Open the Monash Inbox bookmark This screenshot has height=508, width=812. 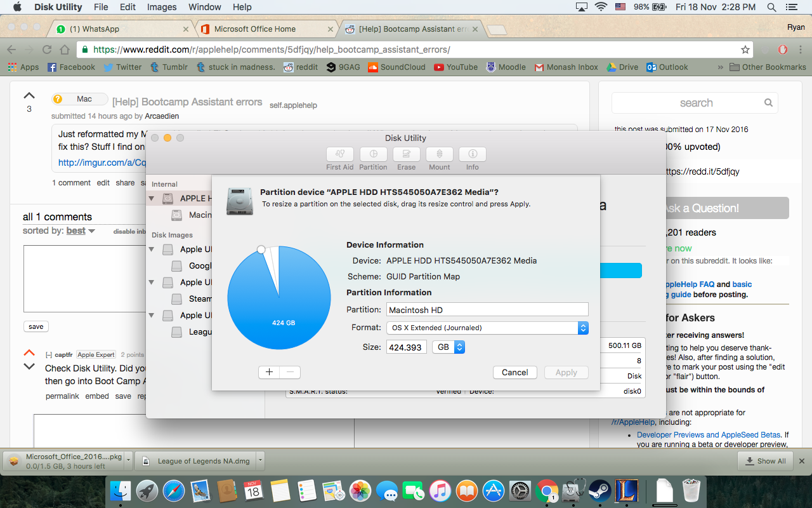(566, 67)
